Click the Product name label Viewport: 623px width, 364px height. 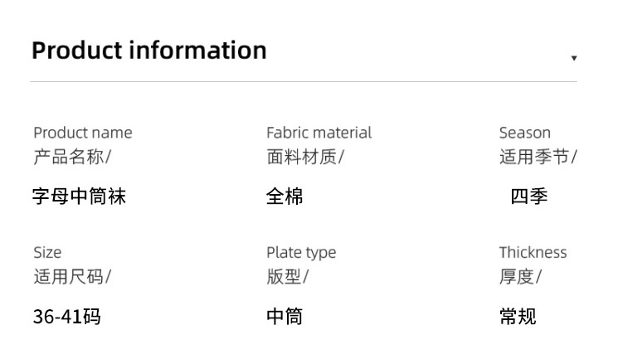(x=82, y=133)
